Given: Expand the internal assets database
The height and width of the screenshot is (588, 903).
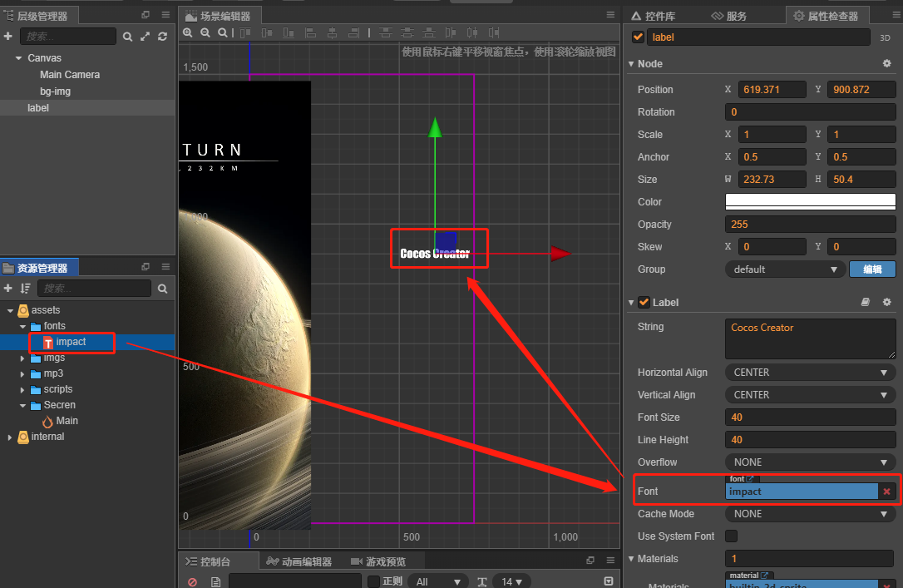Looking at the screenshot, I should tap(10, 437).
